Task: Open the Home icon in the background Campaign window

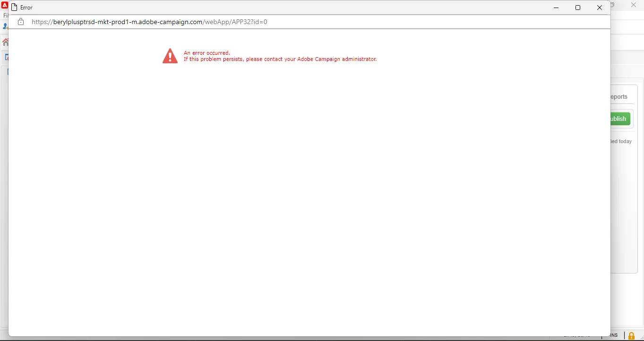Action: pos(5,43)
